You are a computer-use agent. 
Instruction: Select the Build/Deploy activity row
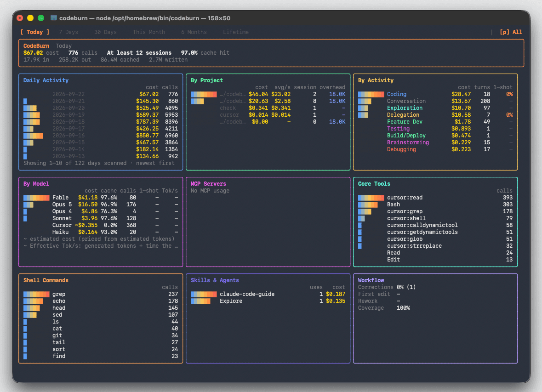click(435, 136)
